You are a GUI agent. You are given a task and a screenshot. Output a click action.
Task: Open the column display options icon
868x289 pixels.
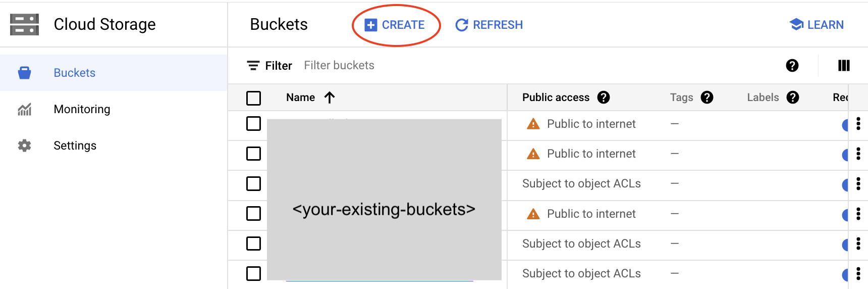click(x=844, y=66)
